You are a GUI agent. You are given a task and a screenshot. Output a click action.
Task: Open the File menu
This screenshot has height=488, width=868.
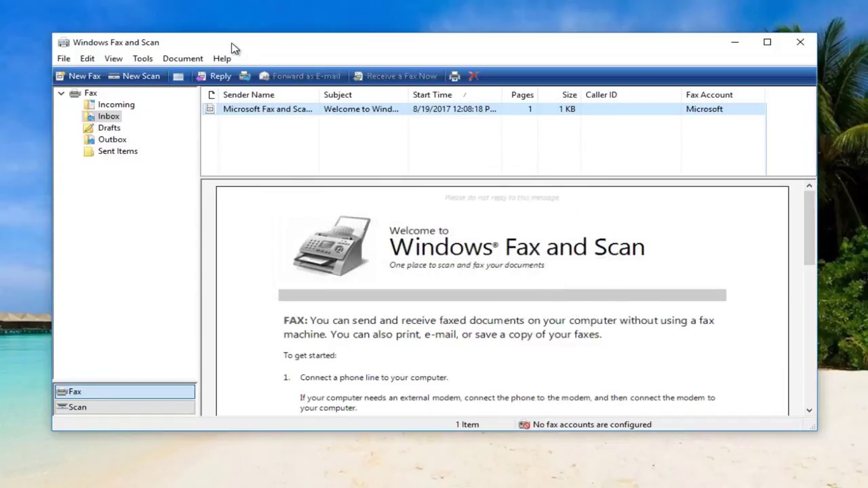[x=64, y=58]
